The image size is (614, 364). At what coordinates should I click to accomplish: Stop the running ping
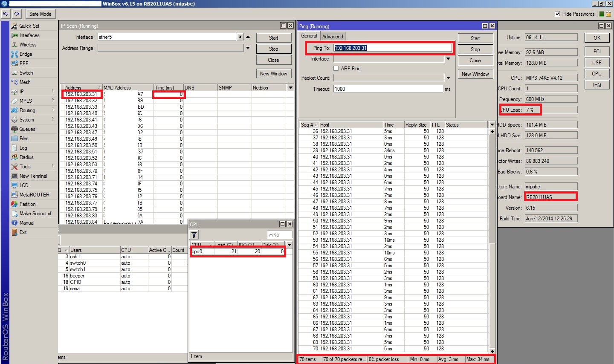(475, 49)
